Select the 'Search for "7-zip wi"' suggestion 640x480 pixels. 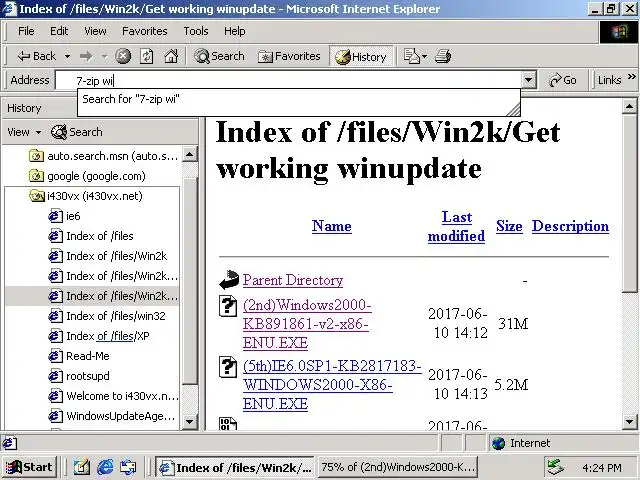point(299,99)
